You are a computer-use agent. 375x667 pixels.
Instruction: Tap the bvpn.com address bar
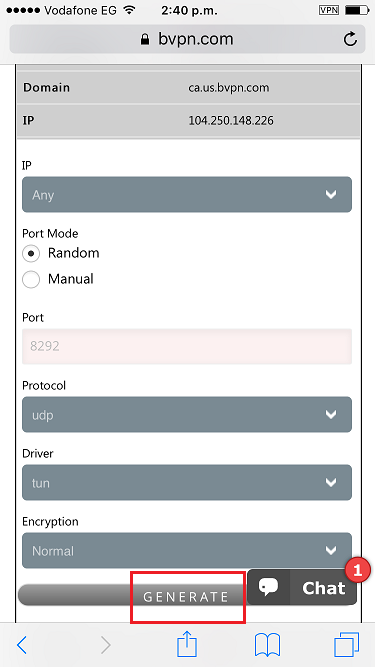coord(187,39)
